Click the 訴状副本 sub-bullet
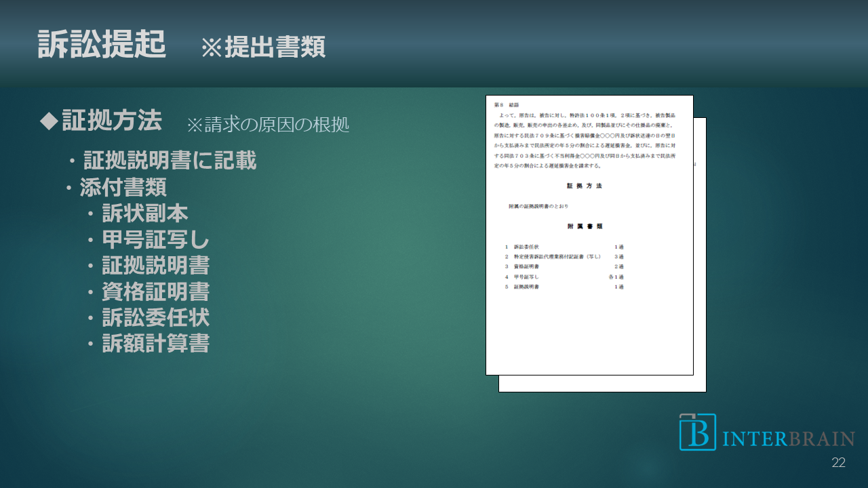Screen dimensions: 868x488 (x=145, y=213)
